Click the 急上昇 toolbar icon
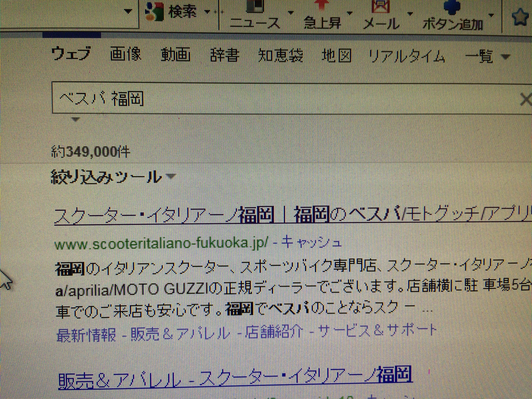Image resolution: width=532 pixels, height=399 pixels. point(322,5)
